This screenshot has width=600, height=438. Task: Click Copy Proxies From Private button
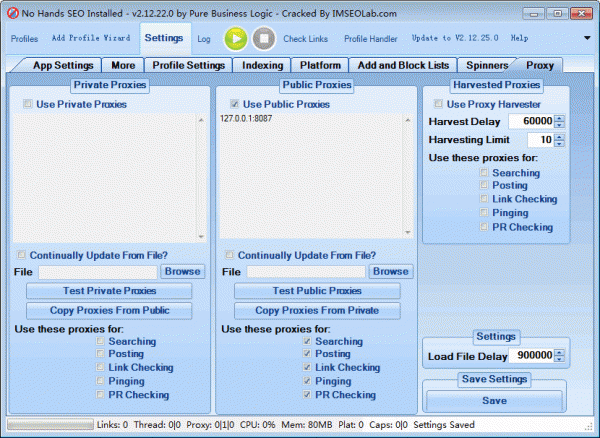point(317,310)
